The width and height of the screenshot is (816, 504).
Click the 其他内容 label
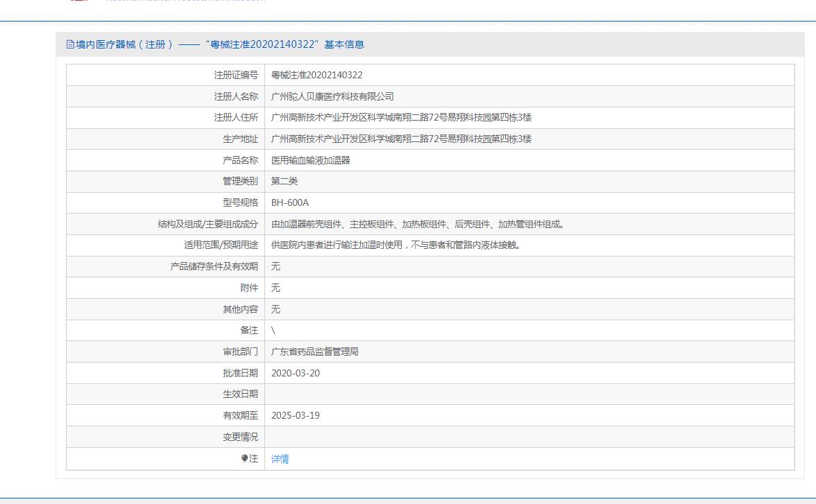coord(240,309)
